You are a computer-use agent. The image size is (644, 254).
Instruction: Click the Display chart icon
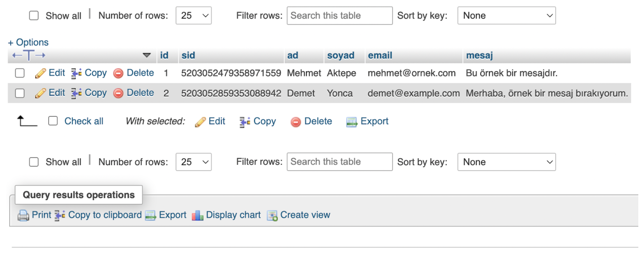(197, 215)
